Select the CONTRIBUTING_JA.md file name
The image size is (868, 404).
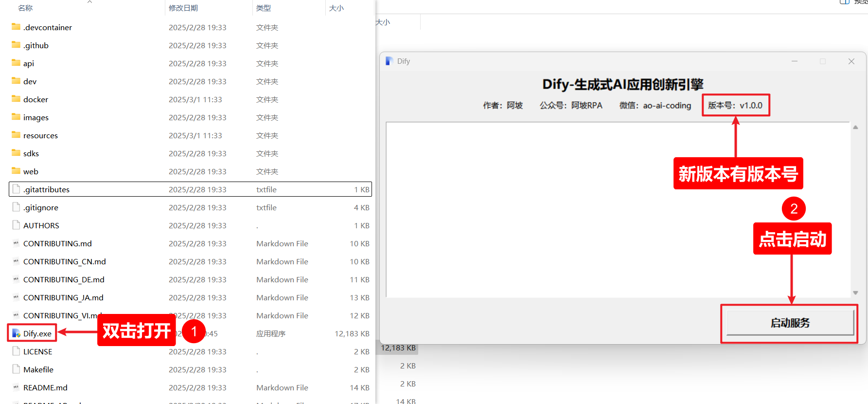63,297
